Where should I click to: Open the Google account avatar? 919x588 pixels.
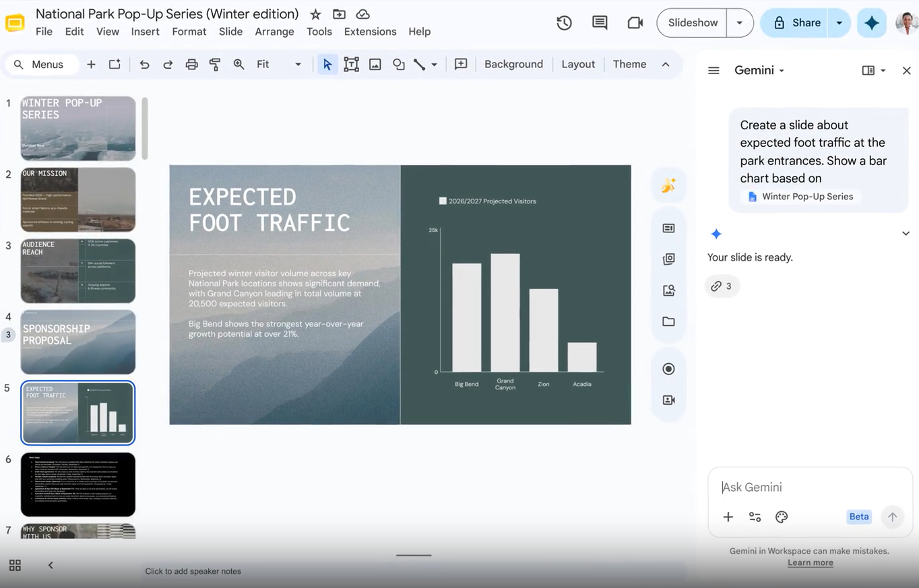click(x=906, y=23)
